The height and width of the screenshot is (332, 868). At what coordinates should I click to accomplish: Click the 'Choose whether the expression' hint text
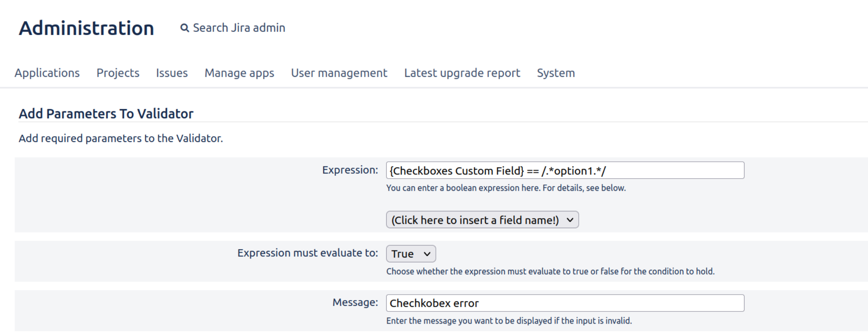click(x=550, y=271)
